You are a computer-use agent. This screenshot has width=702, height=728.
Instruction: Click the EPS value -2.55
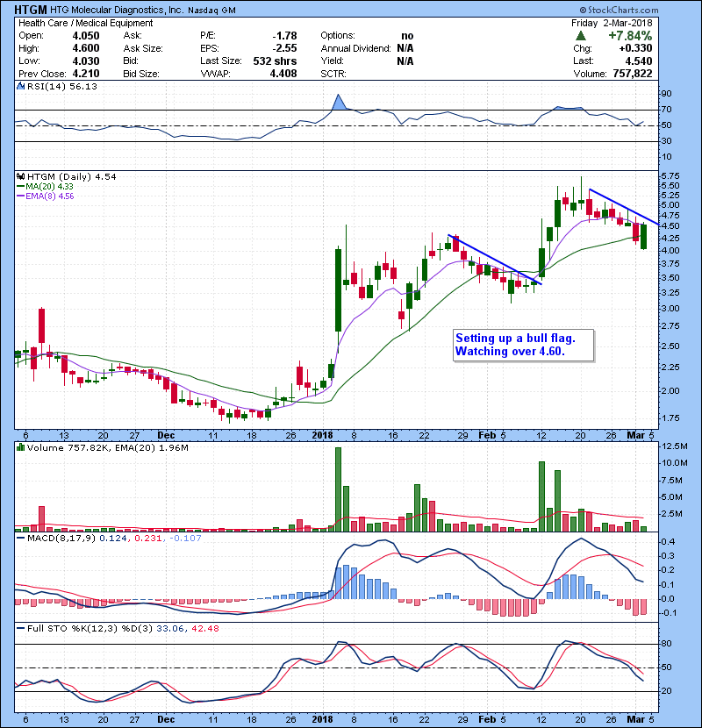pos(284,48)
